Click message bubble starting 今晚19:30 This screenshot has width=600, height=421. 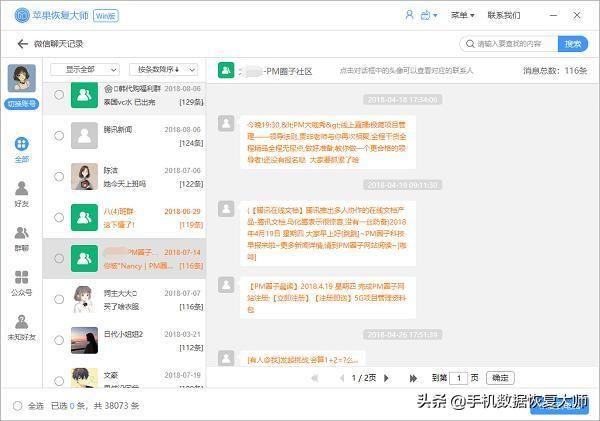coord(328,142)
